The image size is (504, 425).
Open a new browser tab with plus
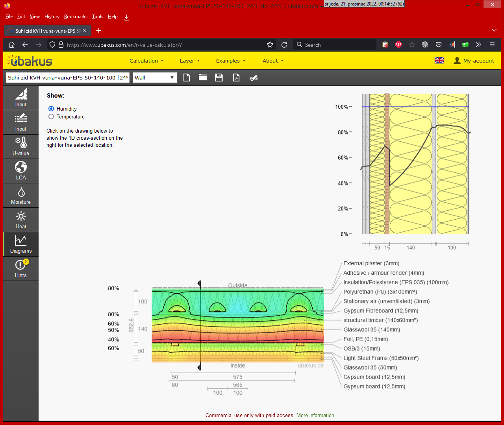tap(99, 31)
